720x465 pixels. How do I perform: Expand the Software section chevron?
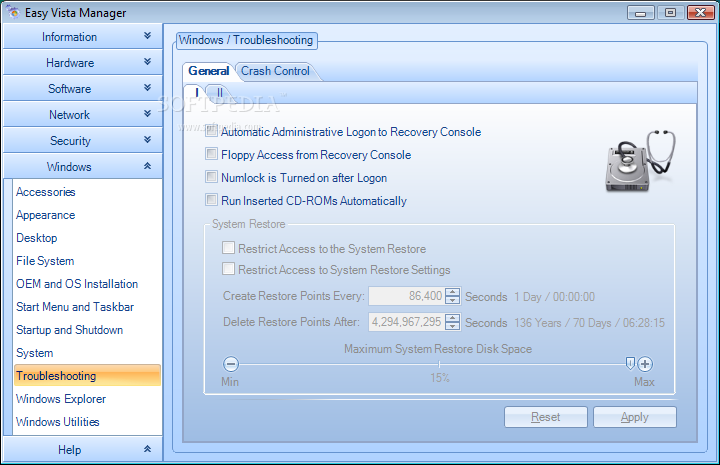tap(147, 88)
